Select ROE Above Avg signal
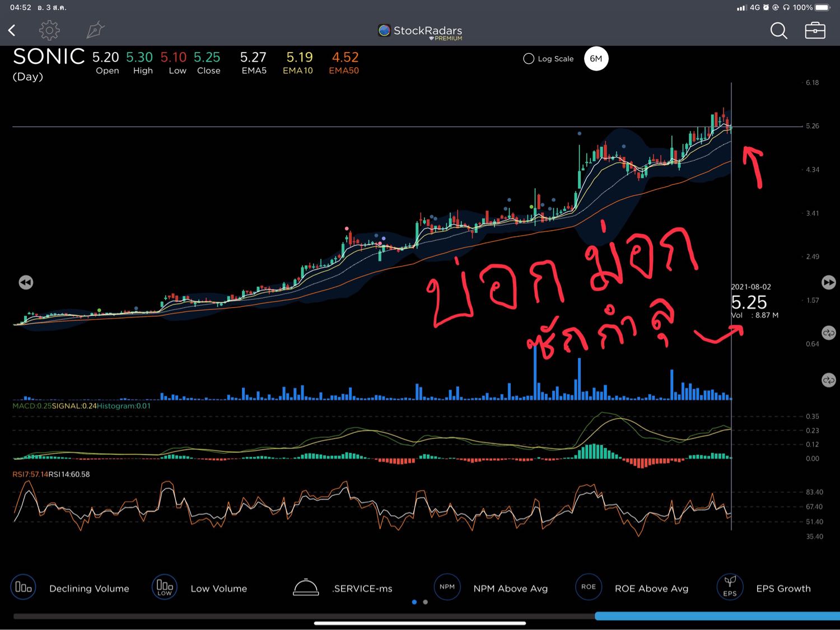Screen dimensions: 840x630 click(x=651, y=589)
